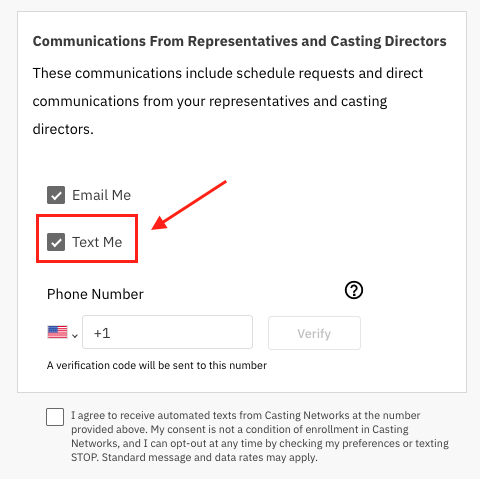
Task: Focus the phone number input field
Action: coord(167,332)
